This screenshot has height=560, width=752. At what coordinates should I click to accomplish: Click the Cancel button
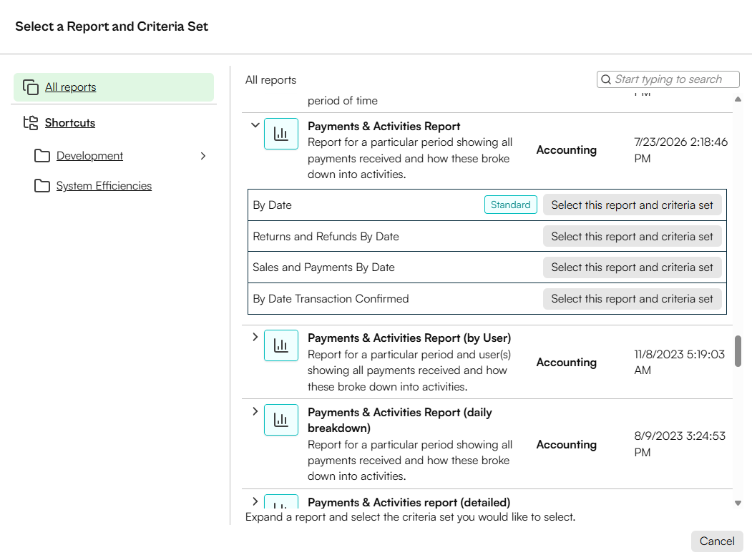pyautogui.click(x=717, y=541)
